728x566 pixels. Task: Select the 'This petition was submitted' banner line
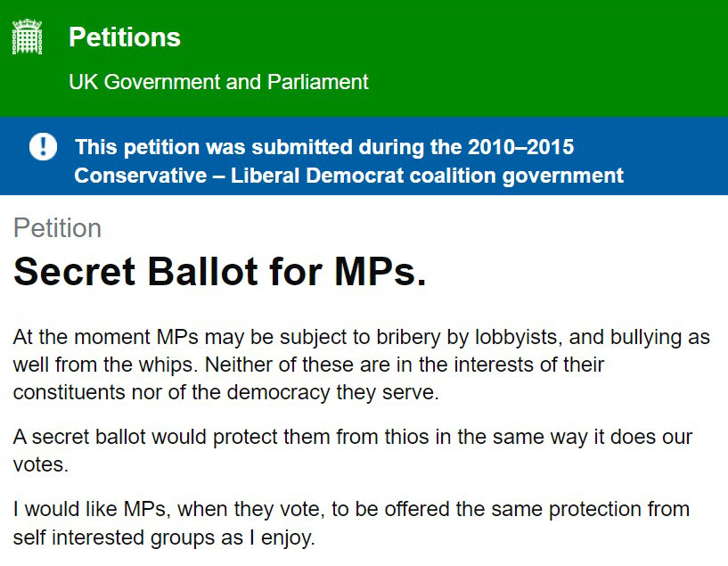pyautogui.click(x=324, y=147)
